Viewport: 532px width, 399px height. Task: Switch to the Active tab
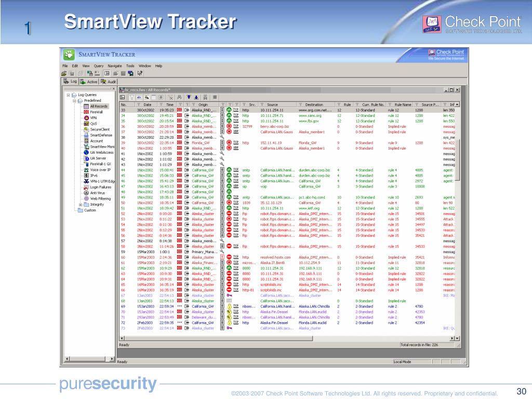[89, 82]
